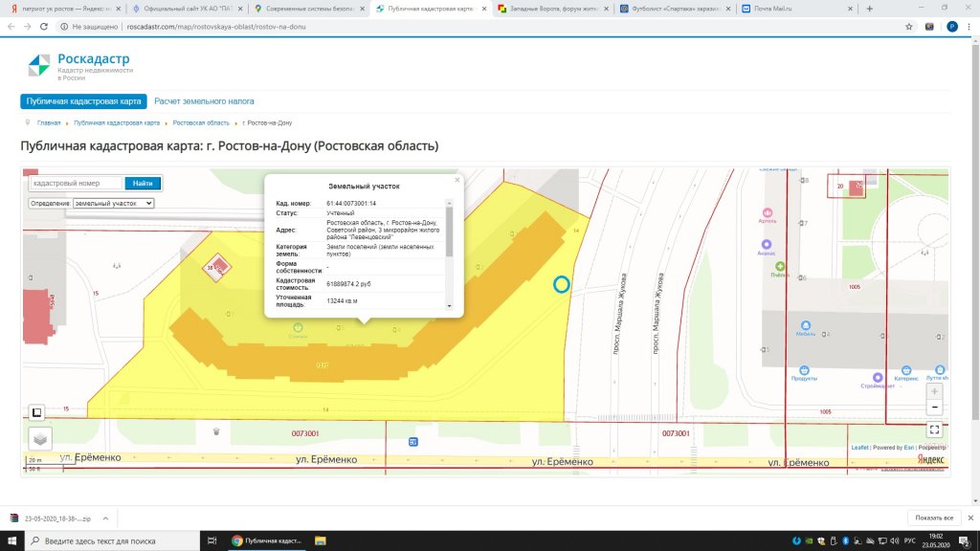Click the Строймаркет purple map icon
980x551 pixels.
[878, 377]
